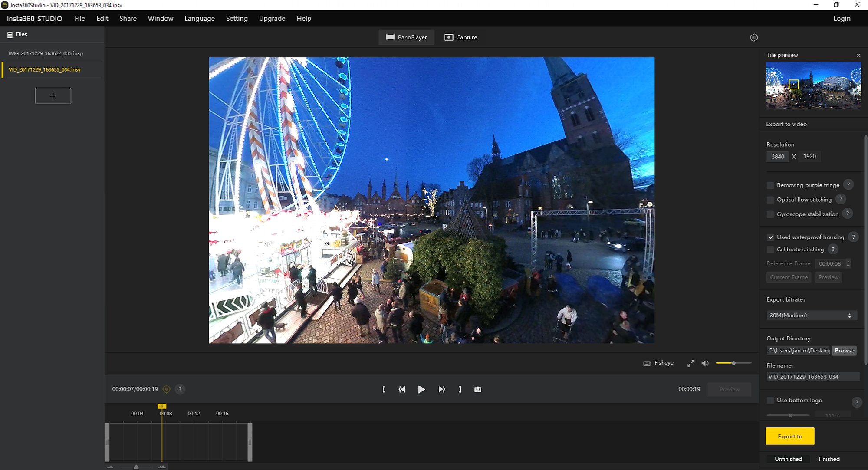Screen dimensions: 868x470
Task: Uncheck Used waterproof housing
Action: point(770,237)
